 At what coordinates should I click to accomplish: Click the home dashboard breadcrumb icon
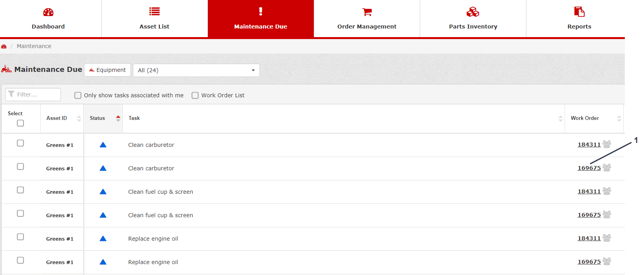tap(4, 46)
